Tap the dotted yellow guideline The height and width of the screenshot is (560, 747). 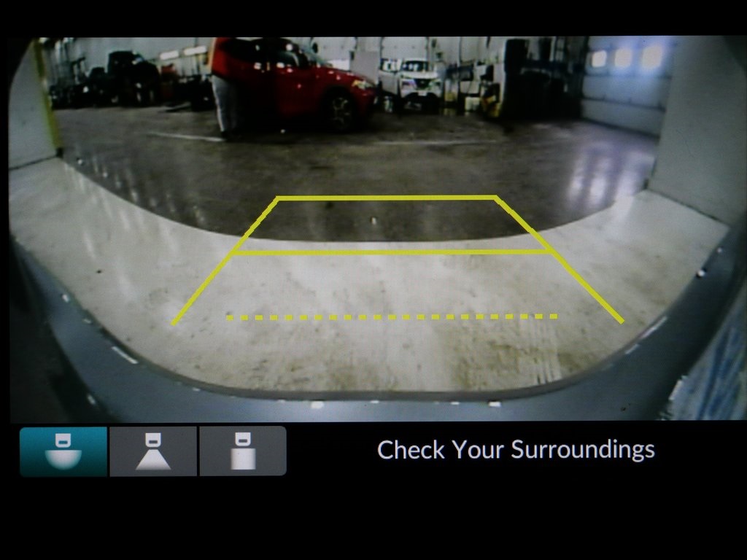pos(392,317)
